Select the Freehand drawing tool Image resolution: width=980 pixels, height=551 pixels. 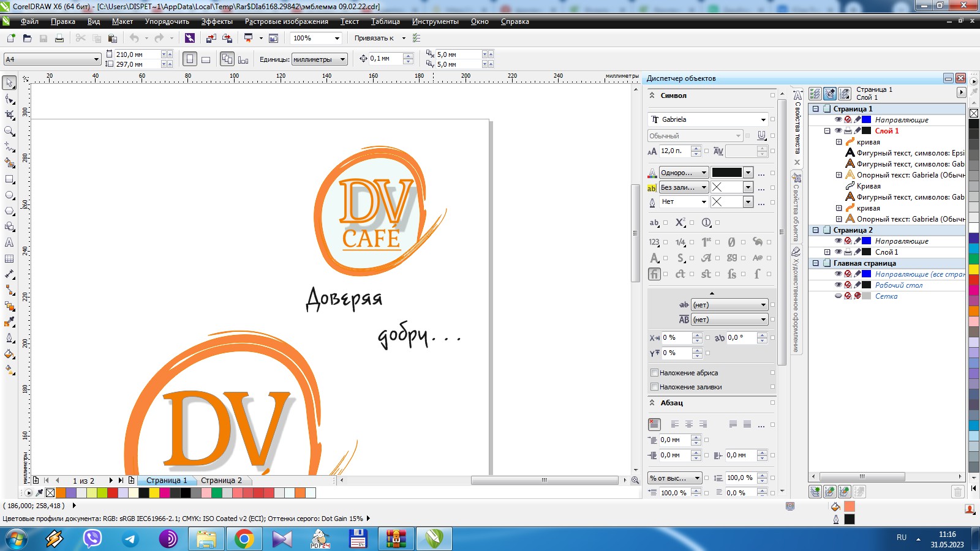click(x=9, y=147)
